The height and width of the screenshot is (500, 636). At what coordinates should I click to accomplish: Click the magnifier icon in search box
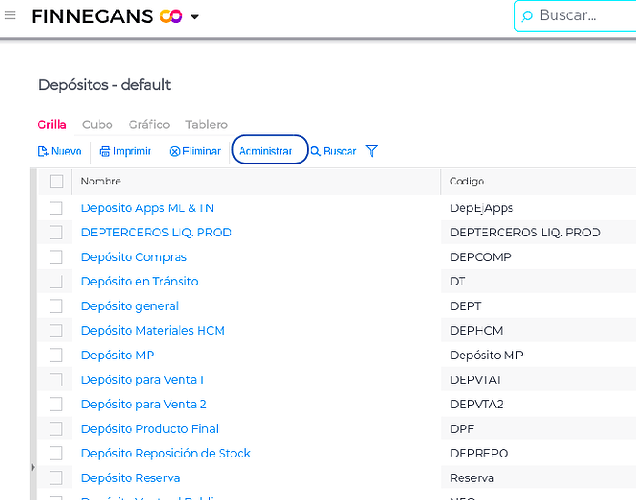point(527,16)
